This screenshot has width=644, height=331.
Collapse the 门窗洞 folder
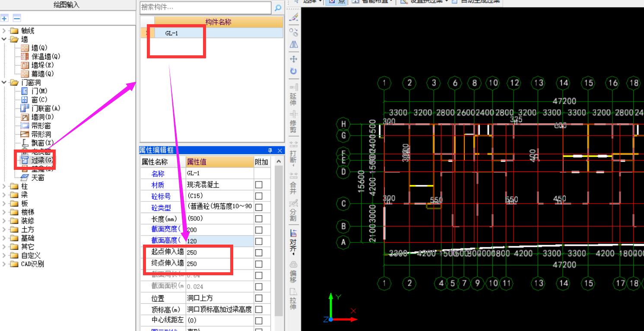coord(4,83)
